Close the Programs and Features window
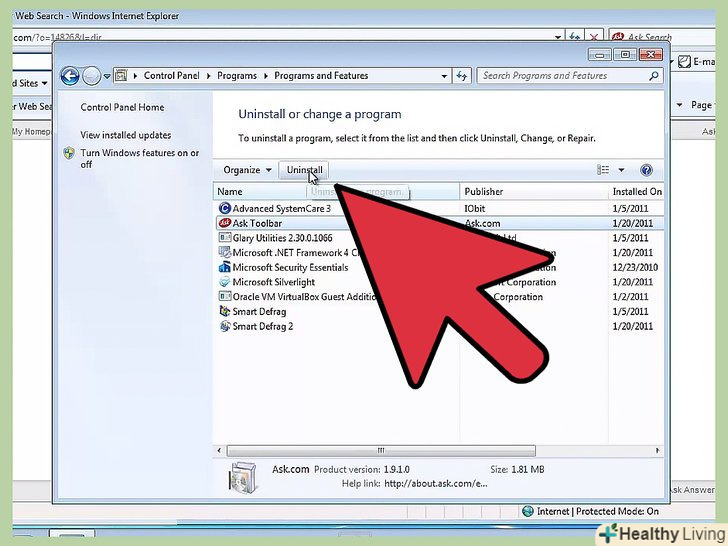The width and height of the screenshot is (728, 546). coord(650,55)
